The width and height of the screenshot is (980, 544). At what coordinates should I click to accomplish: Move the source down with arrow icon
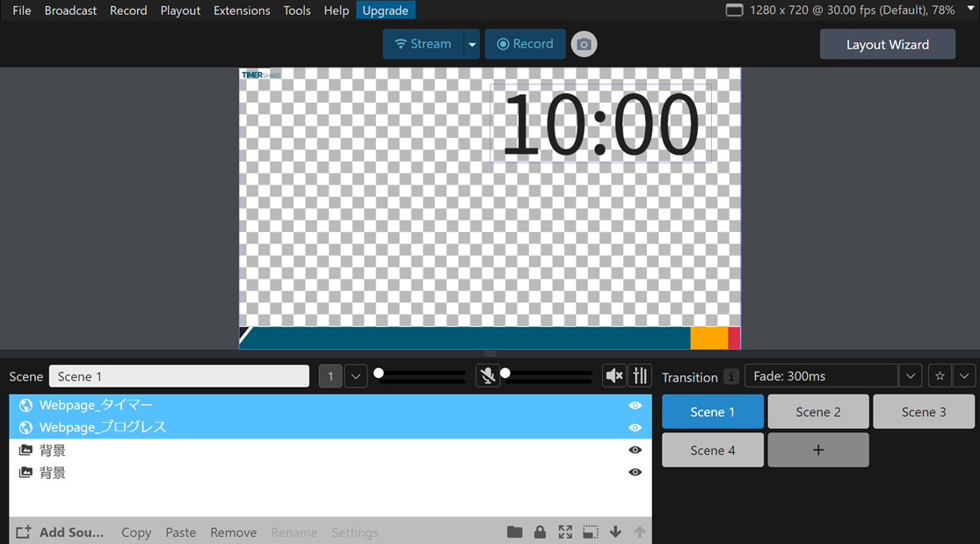pos(615,532)
